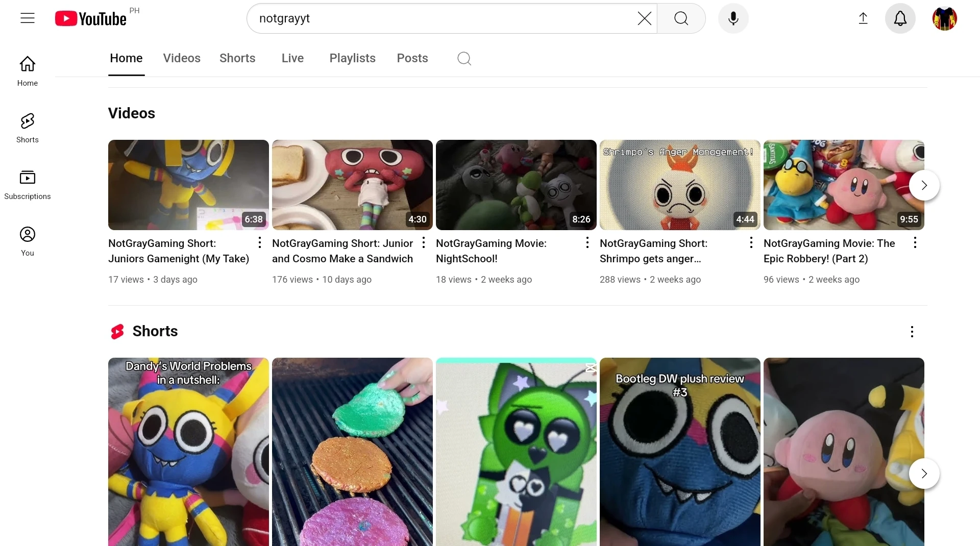
Task: Click the '18 views • 2 weeks ago' text
Action: (x=484, y=280)
